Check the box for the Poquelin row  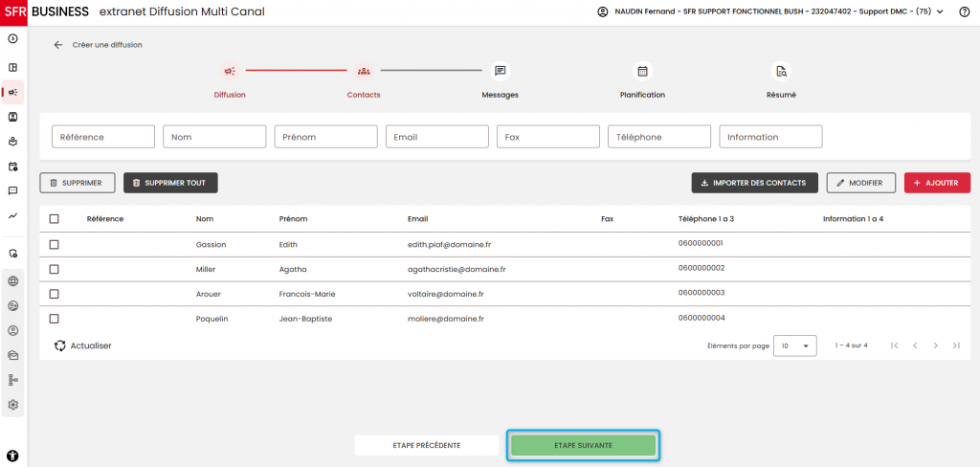click(x=55, y=319)
